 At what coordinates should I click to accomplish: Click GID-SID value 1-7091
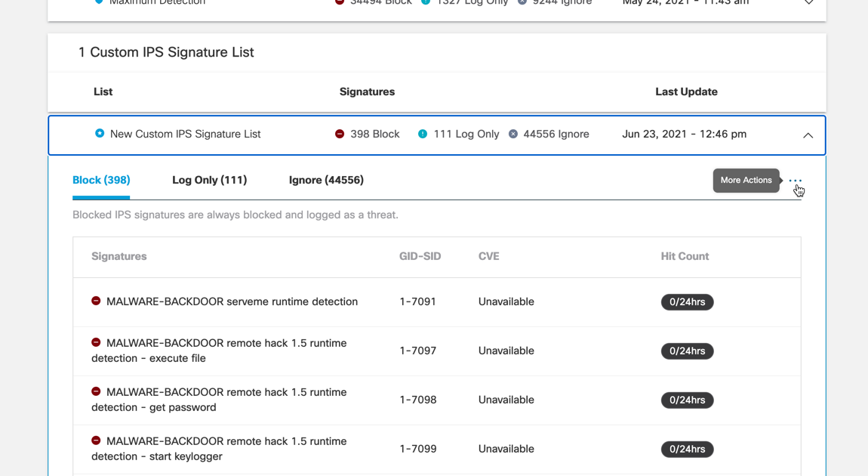[418, 301]
